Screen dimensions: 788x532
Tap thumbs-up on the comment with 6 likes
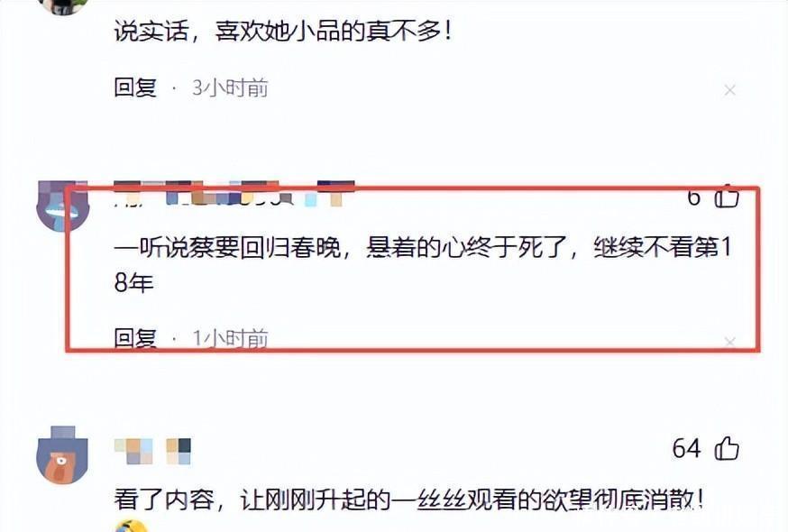click(x=727, y=196)
